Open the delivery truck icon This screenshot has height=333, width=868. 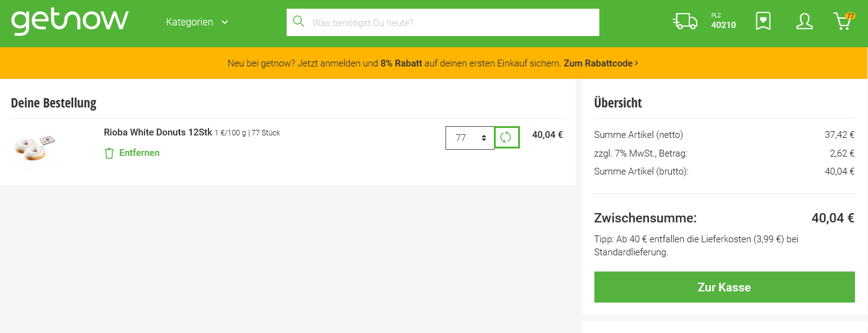click(685, 22)
